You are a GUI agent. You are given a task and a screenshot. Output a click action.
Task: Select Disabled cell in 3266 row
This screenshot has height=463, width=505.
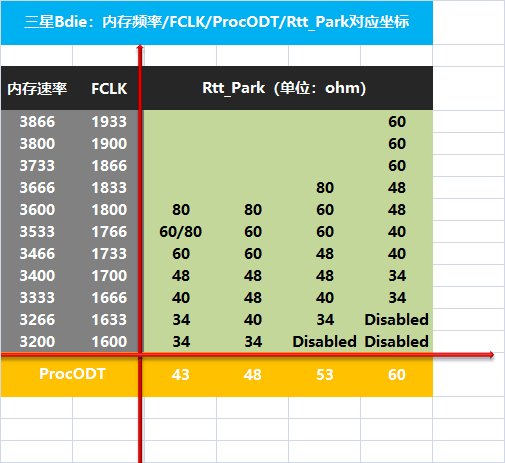click(x=397, y=320)
